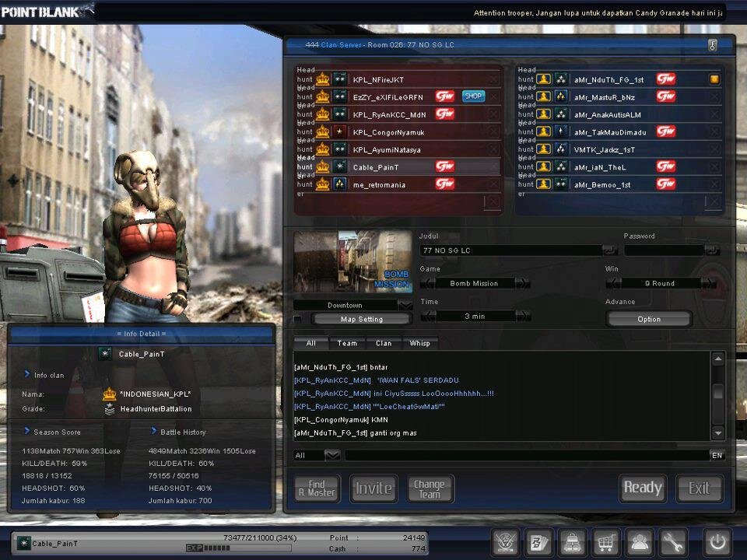Click GW icon next to KPL_RyAnKCC_MdN

click(x=444, y=114)
